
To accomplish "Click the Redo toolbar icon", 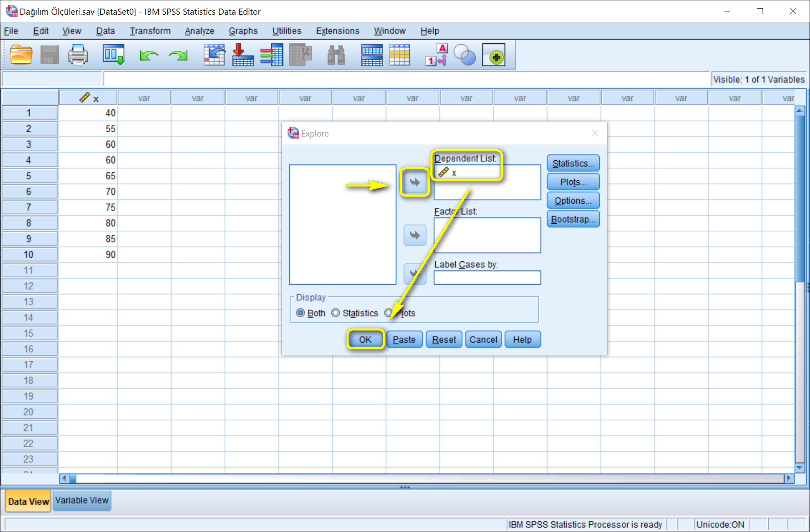I will (x=178, y=54).
